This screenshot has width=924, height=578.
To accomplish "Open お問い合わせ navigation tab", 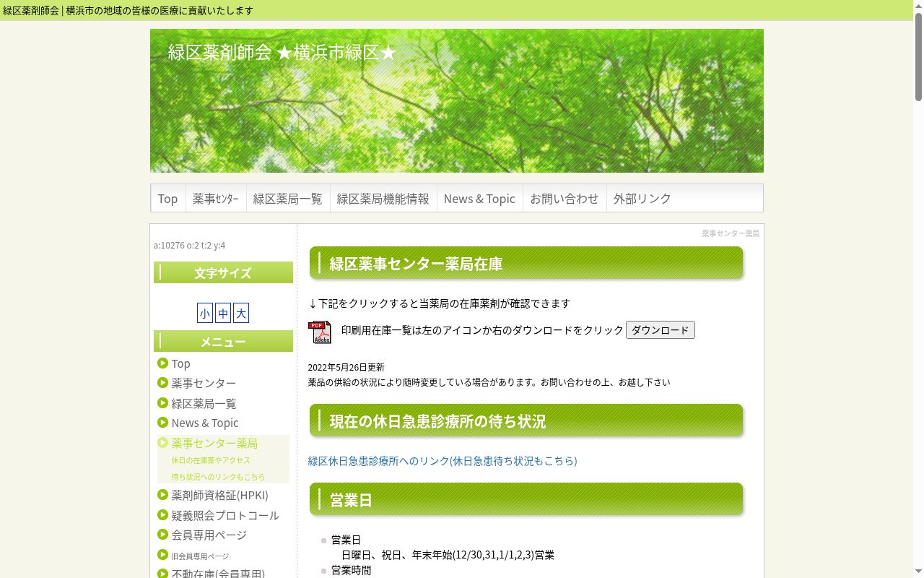I will (565, 198).
